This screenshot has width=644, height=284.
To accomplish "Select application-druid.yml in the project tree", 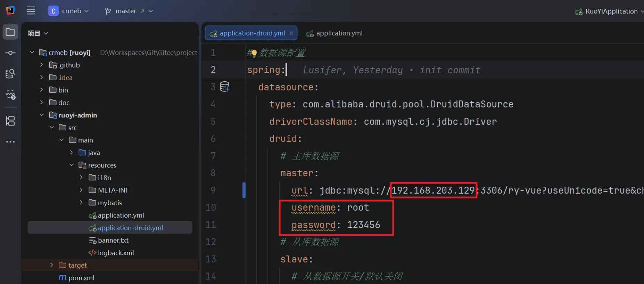I will pos(110,228).
